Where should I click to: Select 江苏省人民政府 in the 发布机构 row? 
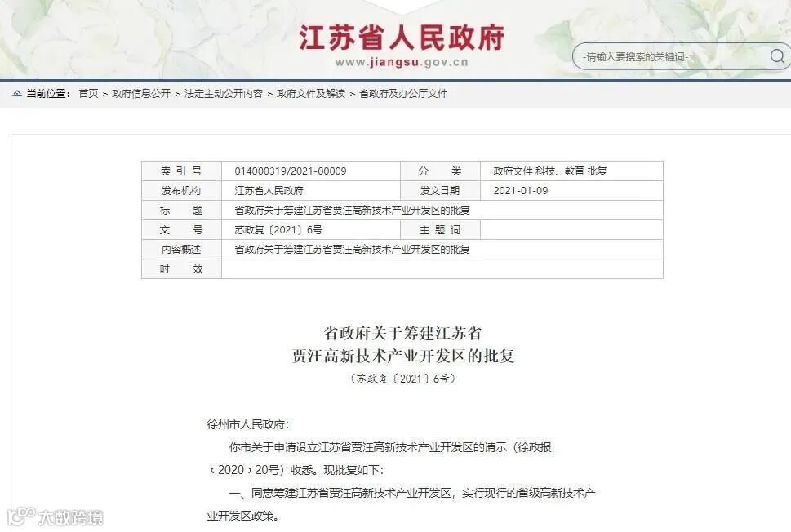click(x=269, y=191)
